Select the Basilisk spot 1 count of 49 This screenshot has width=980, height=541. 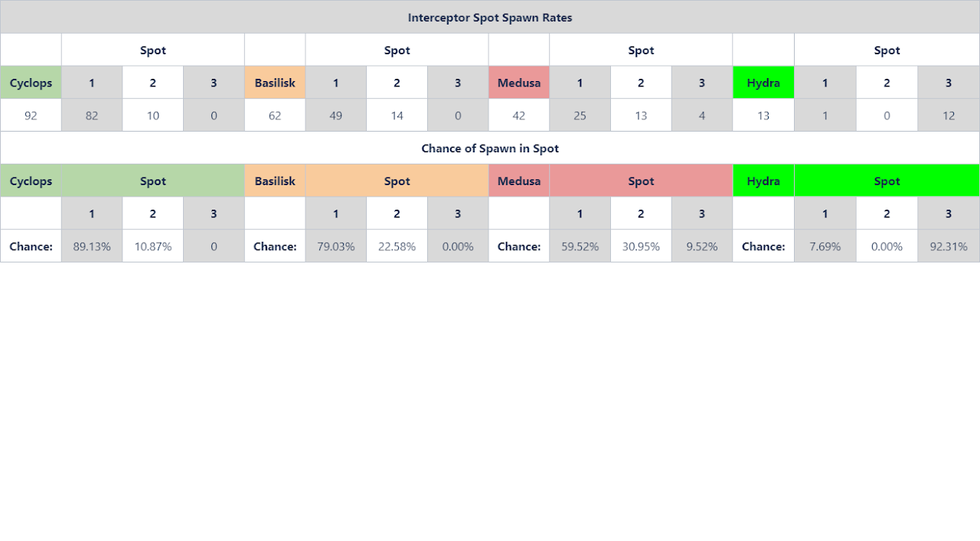(335, 116)
